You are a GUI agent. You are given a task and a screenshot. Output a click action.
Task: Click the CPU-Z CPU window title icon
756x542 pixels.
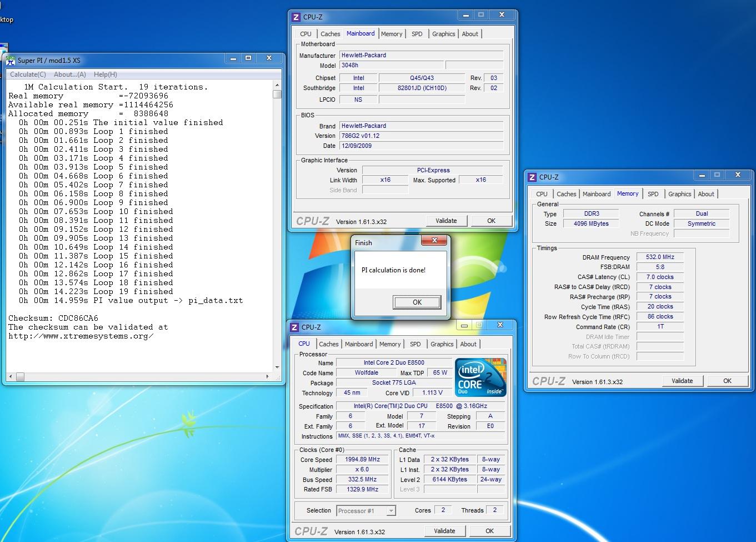pyautogui.click(x=294, y=327)
